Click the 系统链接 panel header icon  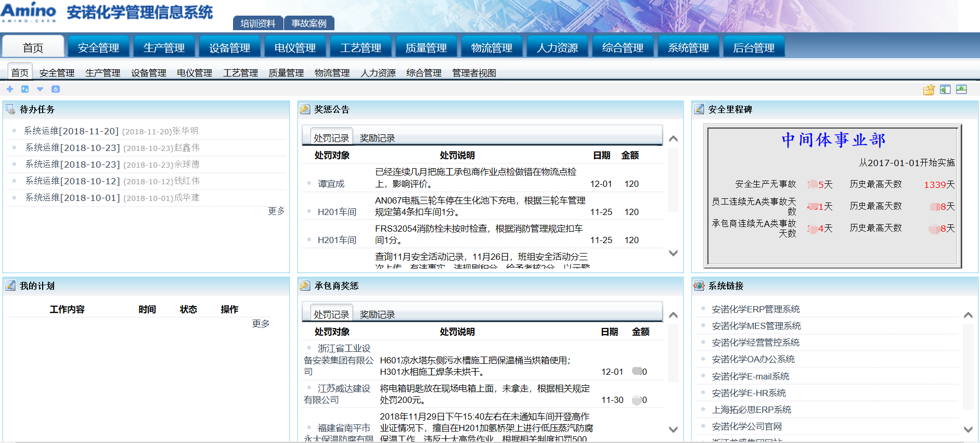click(x=699, y=286)
